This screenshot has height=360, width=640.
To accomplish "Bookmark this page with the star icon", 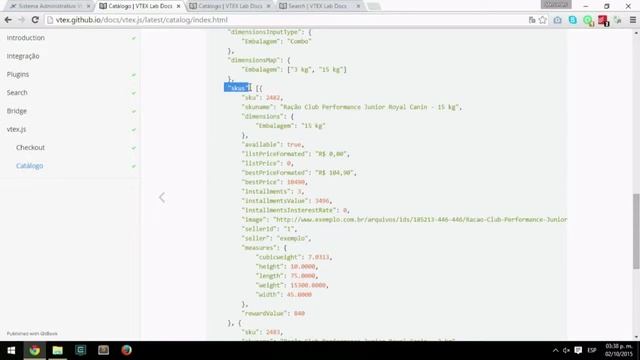I will 542,20.
